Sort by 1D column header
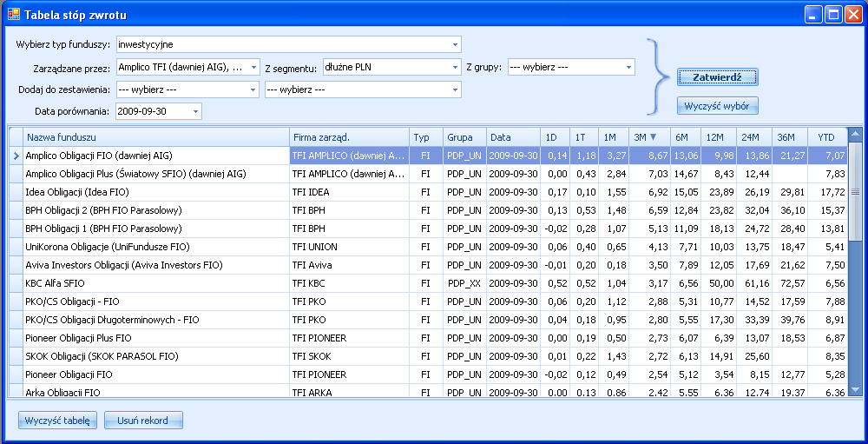 555,137
